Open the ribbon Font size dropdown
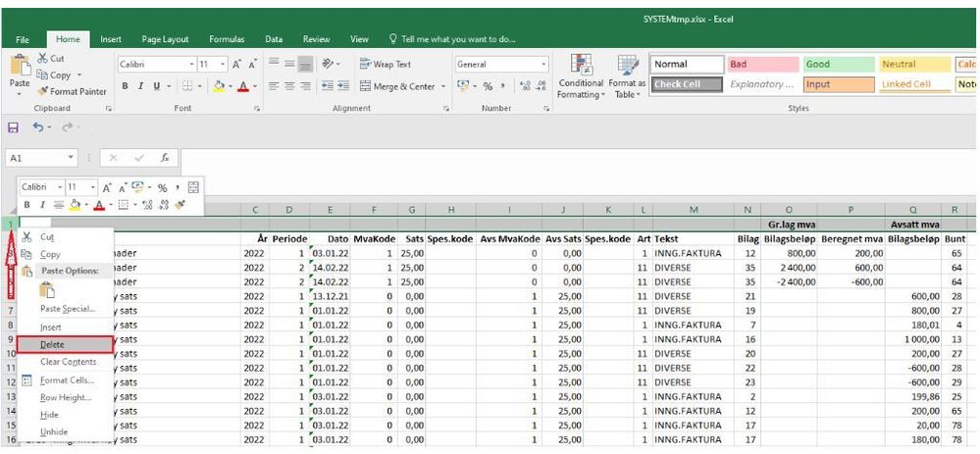The height and width of the screenshot is (454, 980). tap(223, 65)
